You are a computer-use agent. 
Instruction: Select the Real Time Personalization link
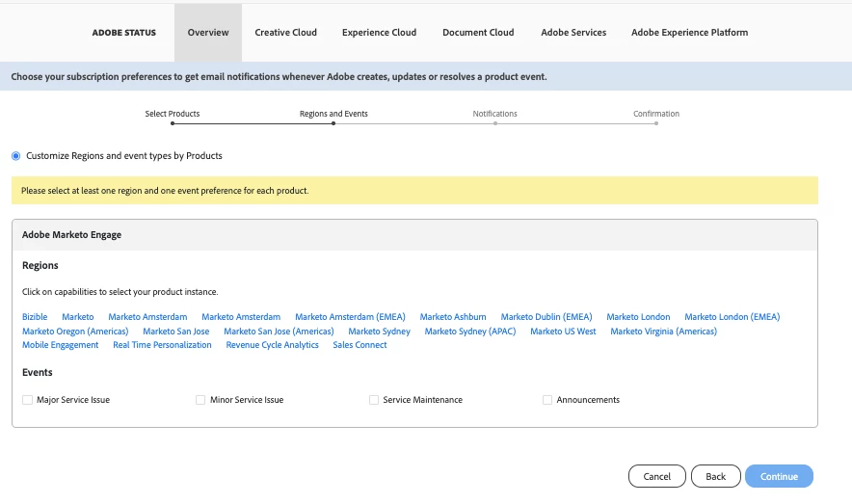coord(162,345)
